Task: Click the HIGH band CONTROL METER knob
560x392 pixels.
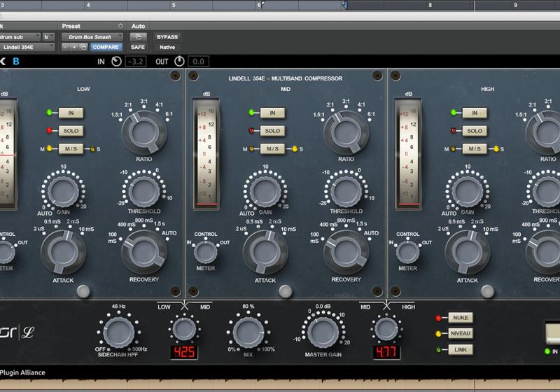Action: [408, 253]
